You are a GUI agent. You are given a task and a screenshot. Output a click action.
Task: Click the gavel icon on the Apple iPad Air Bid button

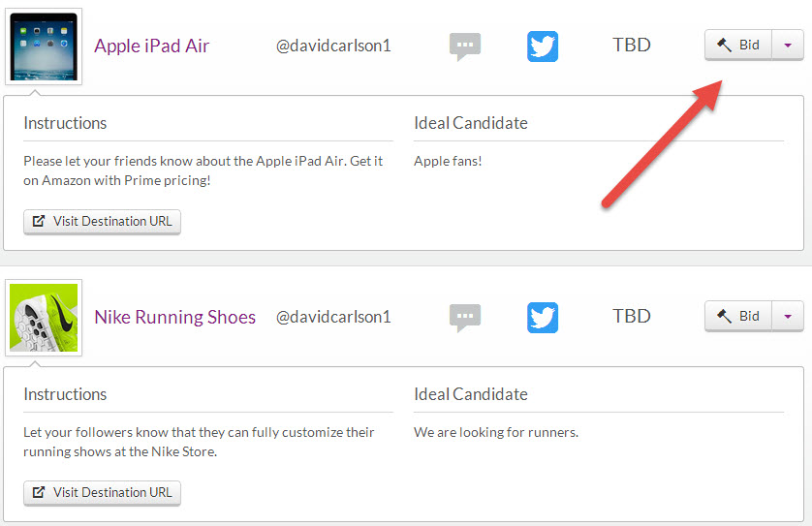724,45
